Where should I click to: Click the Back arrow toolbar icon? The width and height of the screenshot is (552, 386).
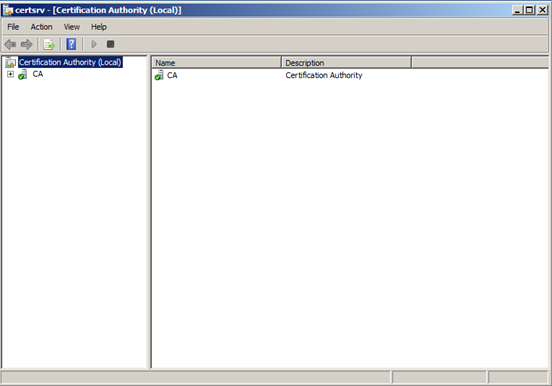(10, 44)
